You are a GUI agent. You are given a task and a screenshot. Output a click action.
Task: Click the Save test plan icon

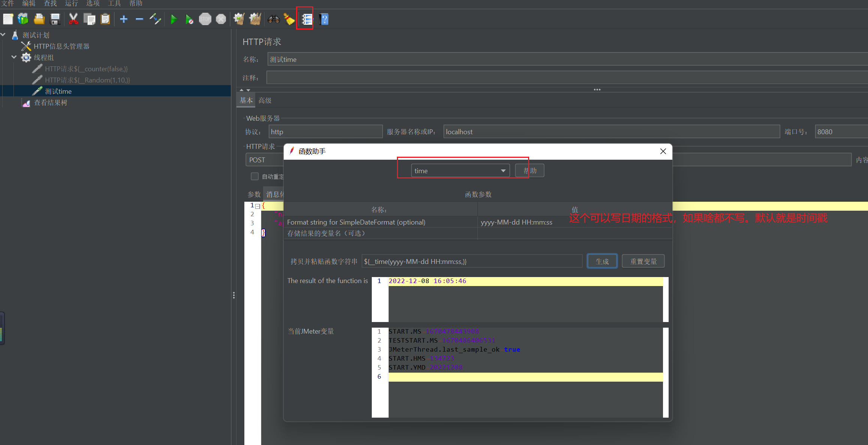pyautogui.click(x=55, y=19)
